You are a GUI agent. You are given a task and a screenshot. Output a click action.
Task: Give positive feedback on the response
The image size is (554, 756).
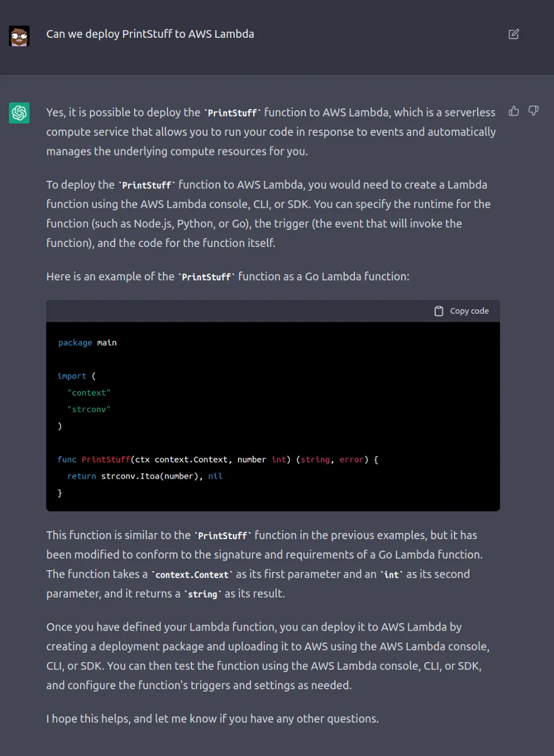coord(514,110)
